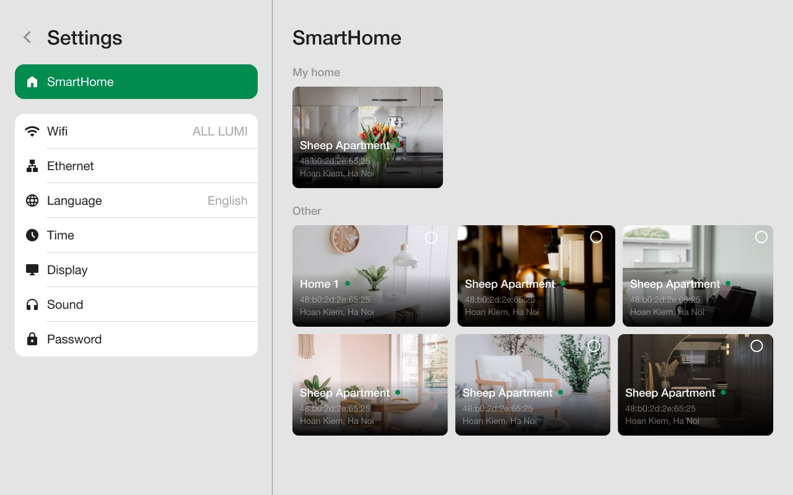The image size is (793, 495).
Task: Click the globe icon for Language
Action: pyautogui.click(x=32, y=201)
